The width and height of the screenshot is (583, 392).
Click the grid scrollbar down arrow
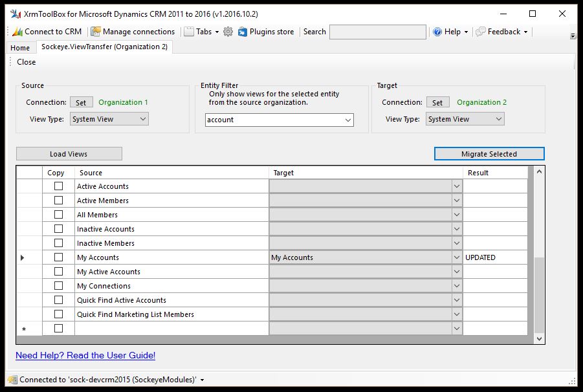pyautogui.click(x=539, y=338)
